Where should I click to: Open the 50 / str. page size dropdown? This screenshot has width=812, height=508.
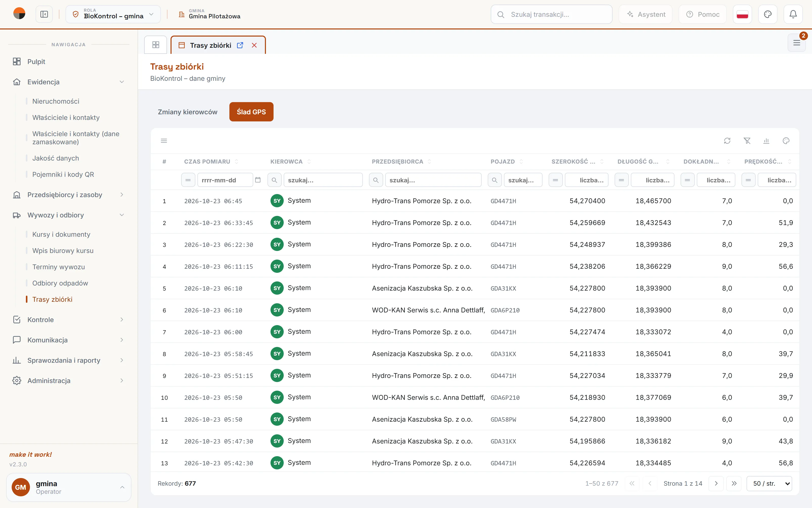pos(769,483)
